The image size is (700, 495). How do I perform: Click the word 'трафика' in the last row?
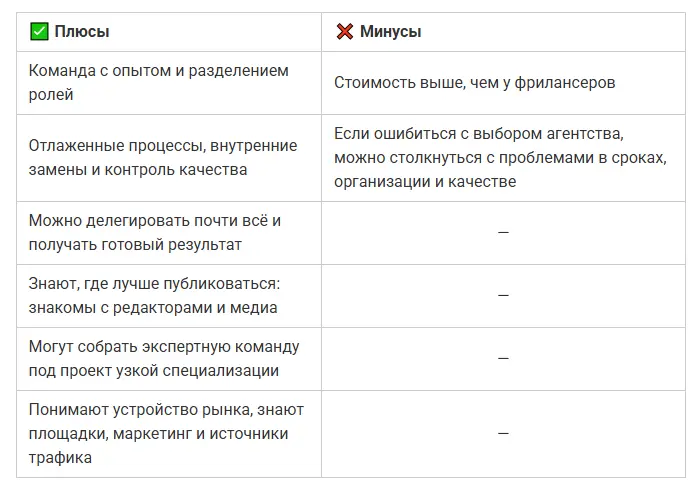60,457
